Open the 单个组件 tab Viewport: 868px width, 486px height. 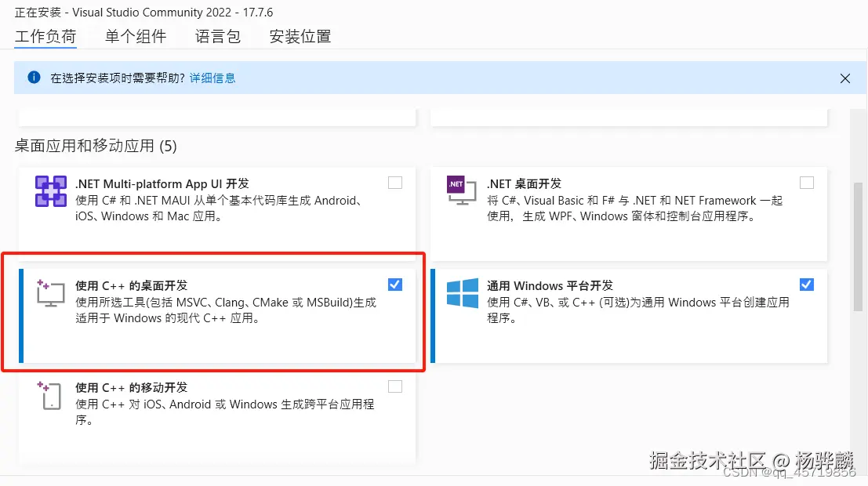pos(136,37)
